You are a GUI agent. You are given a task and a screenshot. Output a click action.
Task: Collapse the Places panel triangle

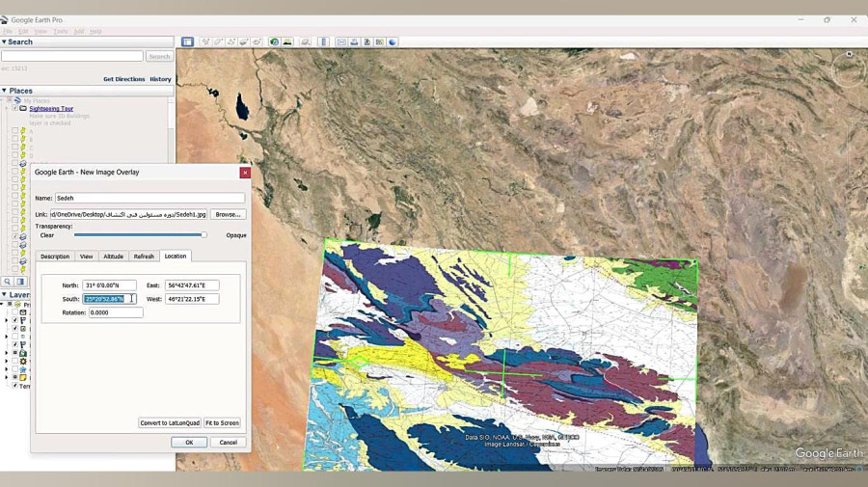point(4,91)
